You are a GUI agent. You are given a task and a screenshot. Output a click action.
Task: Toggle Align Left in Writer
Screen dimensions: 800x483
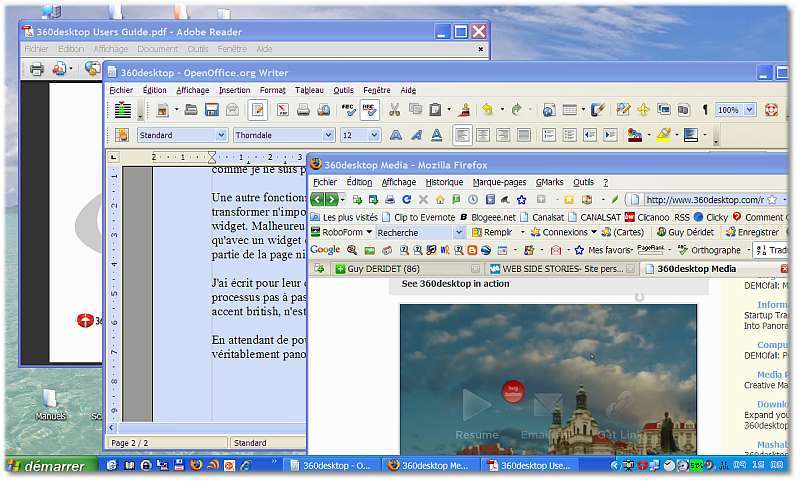tap(462, 135)
